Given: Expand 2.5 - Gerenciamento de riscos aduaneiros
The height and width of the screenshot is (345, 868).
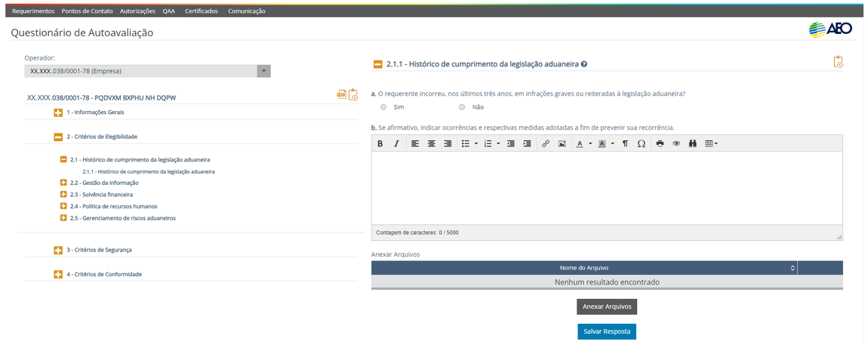Looking at the screenshot, I should point(63,218).
